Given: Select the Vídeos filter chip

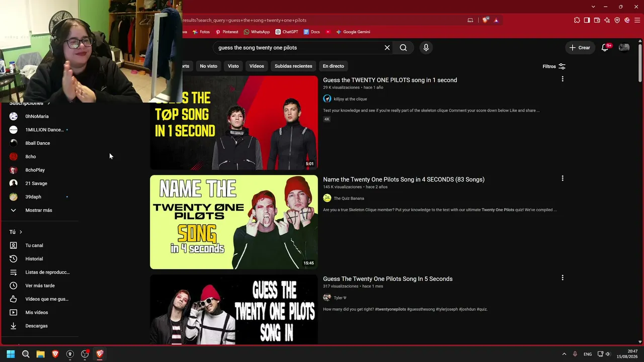Looking at the screenshot, I should click(257, 66).
